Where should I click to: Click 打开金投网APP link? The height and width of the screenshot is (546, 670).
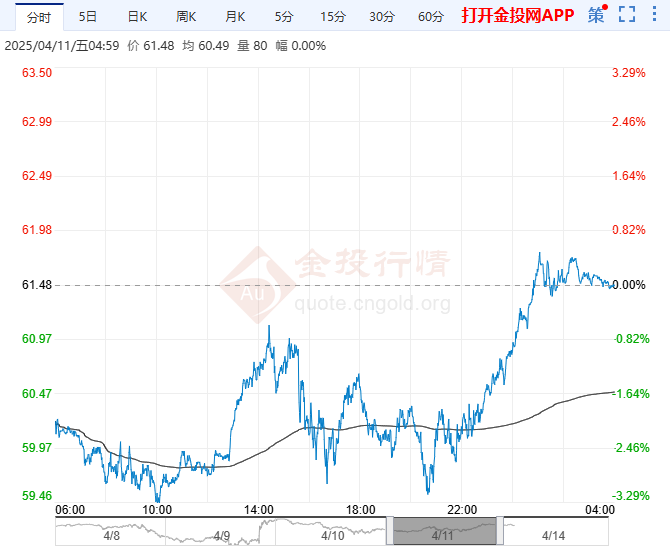point(517,16)
